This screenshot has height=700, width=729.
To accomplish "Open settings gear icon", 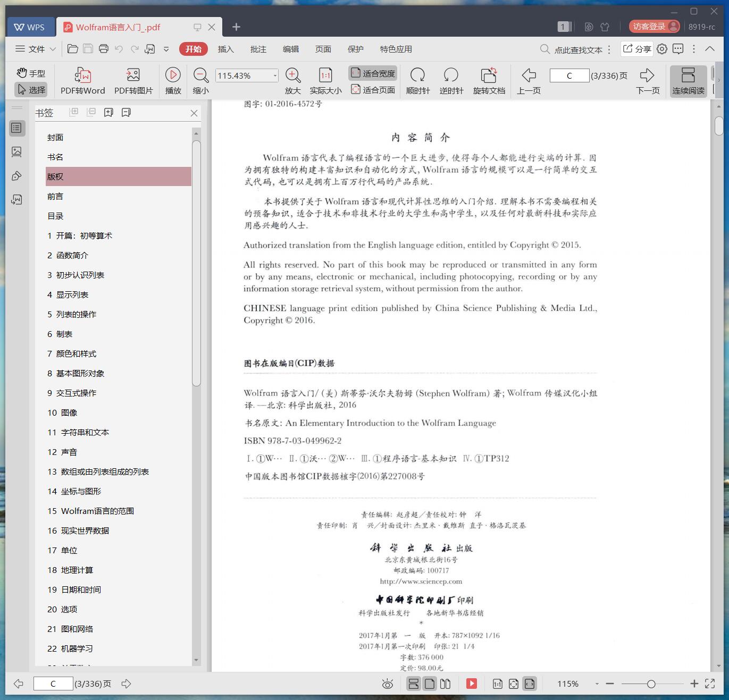I will pyautogui.click(x=662, y=49).
